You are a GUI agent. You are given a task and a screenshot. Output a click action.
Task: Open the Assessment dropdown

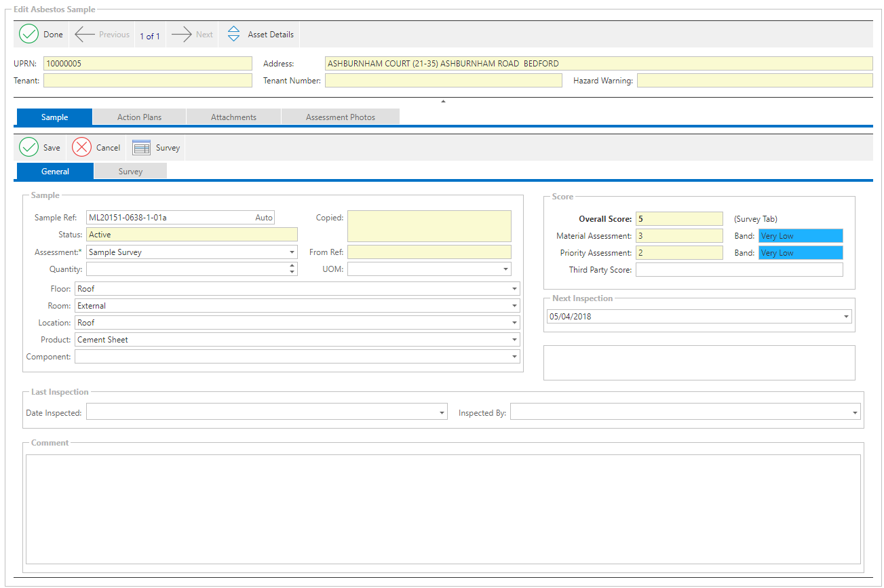pyautogui.click(x=292, y=252)
